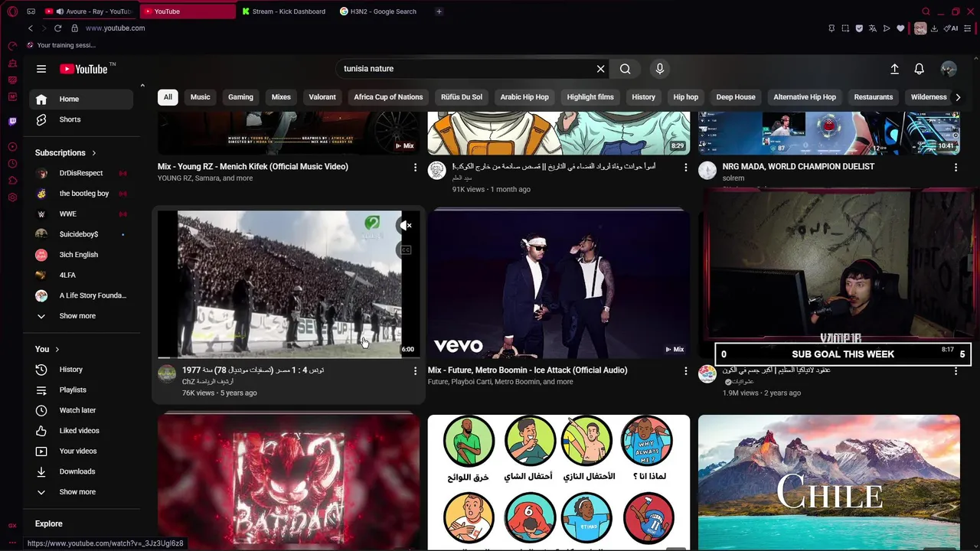
Task: Click the upload/create arrow icon
Action: coord(894,69)
